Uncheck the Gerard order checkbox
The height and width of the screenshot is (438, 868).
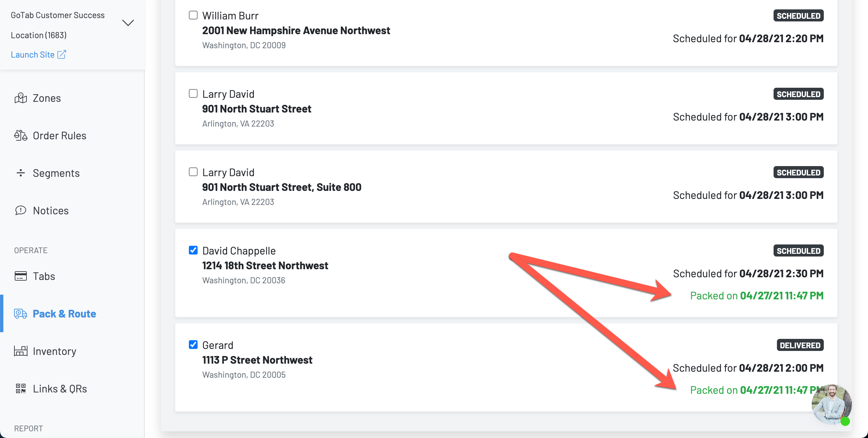click(193, 344)
